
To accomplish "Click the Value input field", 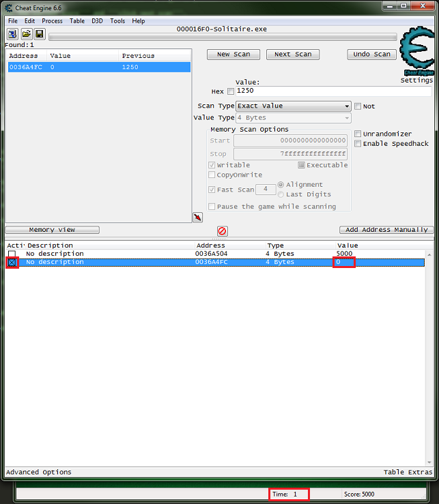I will [x=335, y=91].
